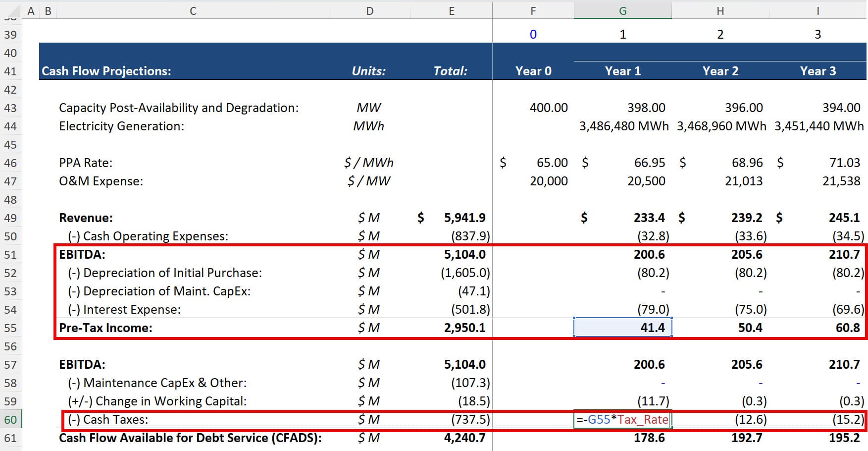The image size is (868, 451).
Task: Click the Year 2 column header cell
Action: 720,71
